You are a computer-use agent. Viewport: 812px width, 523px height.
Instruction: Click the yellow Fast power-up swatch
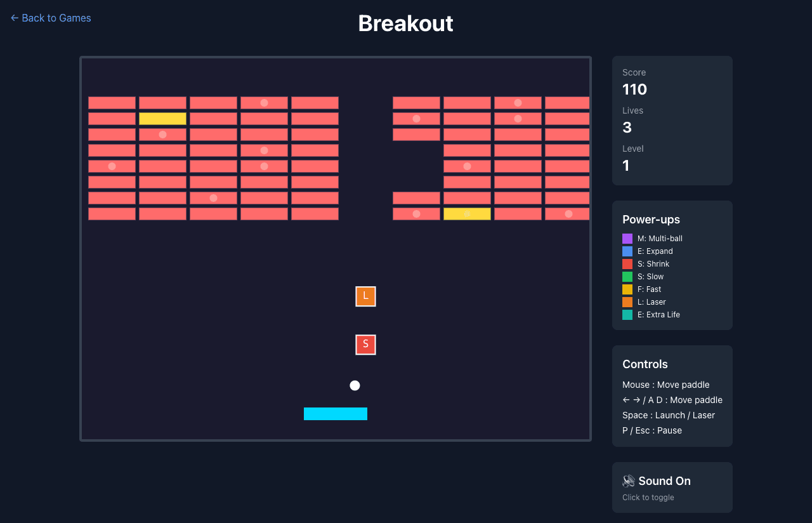click(626, 289)
